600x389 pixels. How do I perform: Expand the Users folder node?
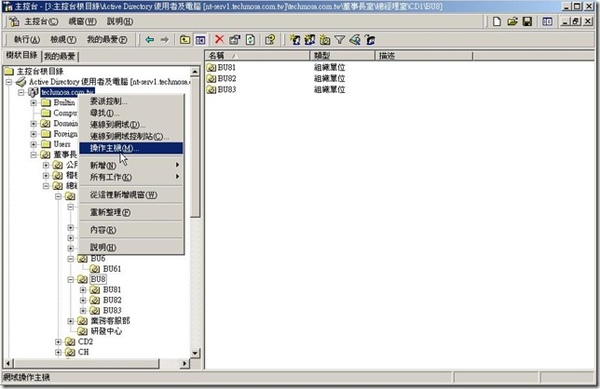pos(33,144)
